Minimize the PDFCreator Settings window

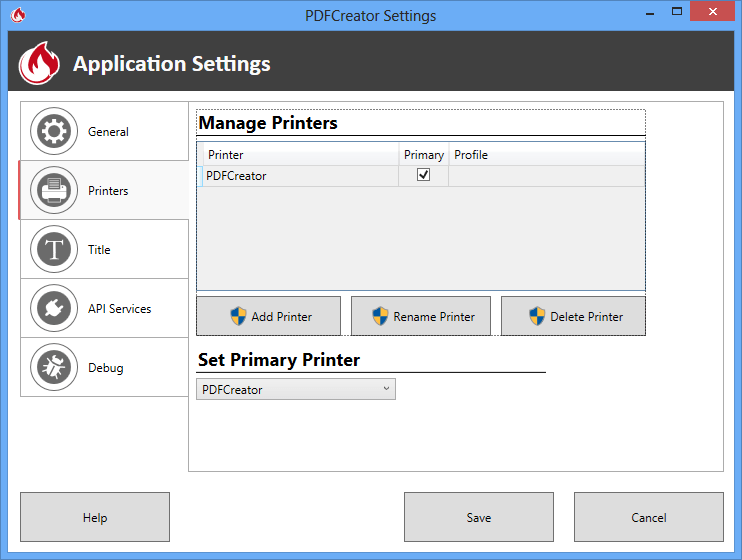[650, 12]
